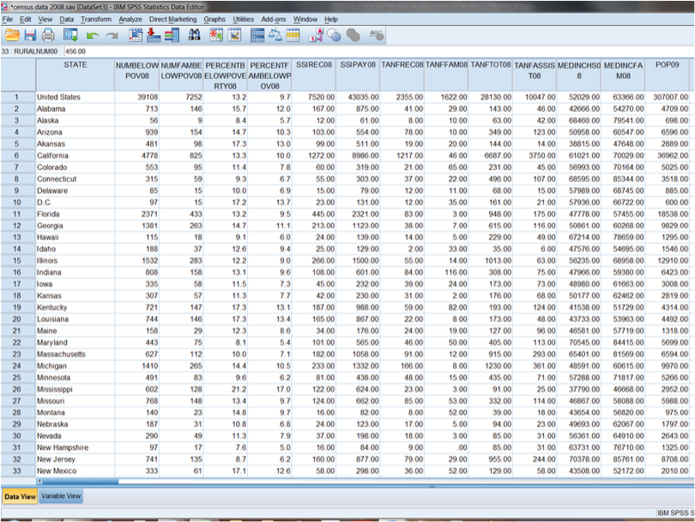Click the 'California' state cell
This screenshot has height=522, width=695.
[75, 155]
